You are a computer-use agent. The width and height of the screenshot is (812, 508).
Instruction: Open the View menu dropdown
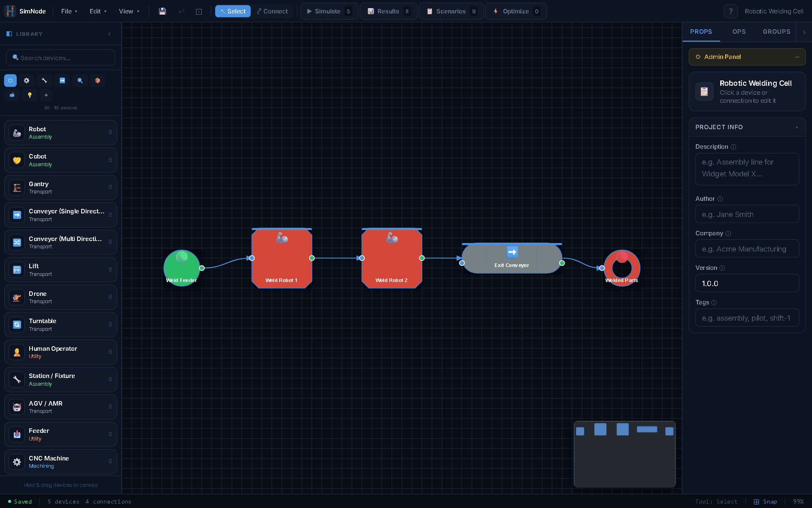[129, 11]
